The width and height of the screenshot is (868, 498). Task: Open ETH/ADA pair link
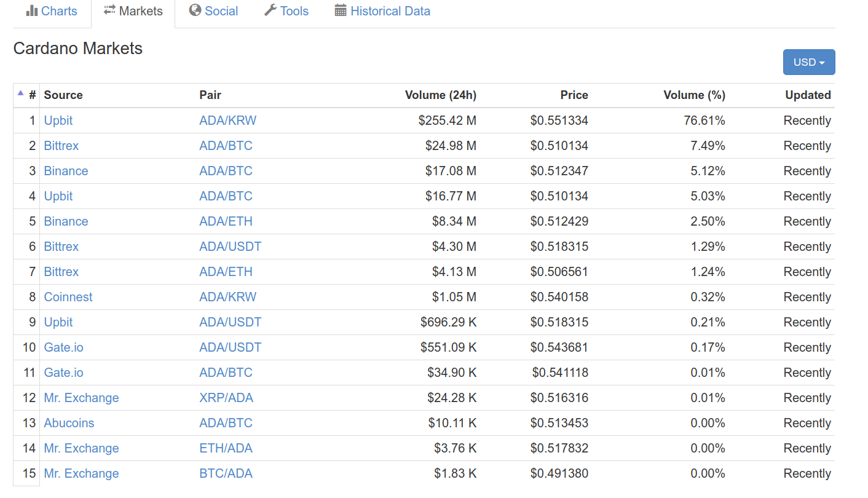point(226,448)
